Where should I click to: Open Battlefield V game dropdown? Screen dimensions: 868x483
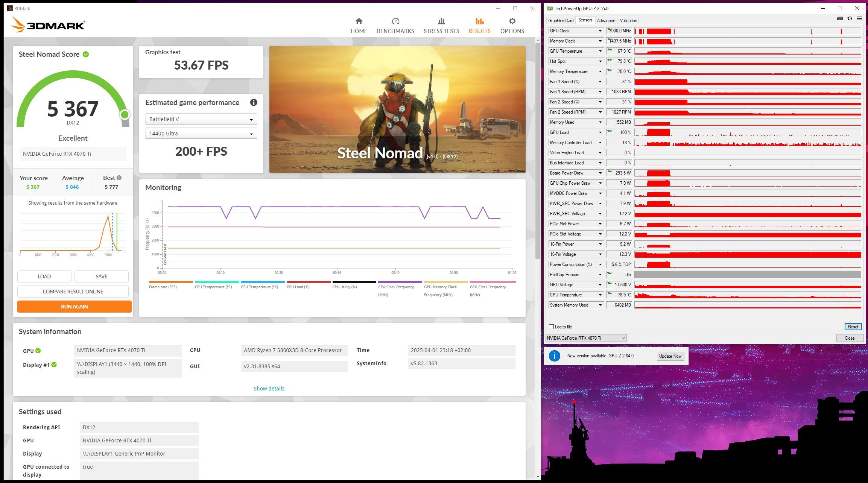tap(201, 119)
